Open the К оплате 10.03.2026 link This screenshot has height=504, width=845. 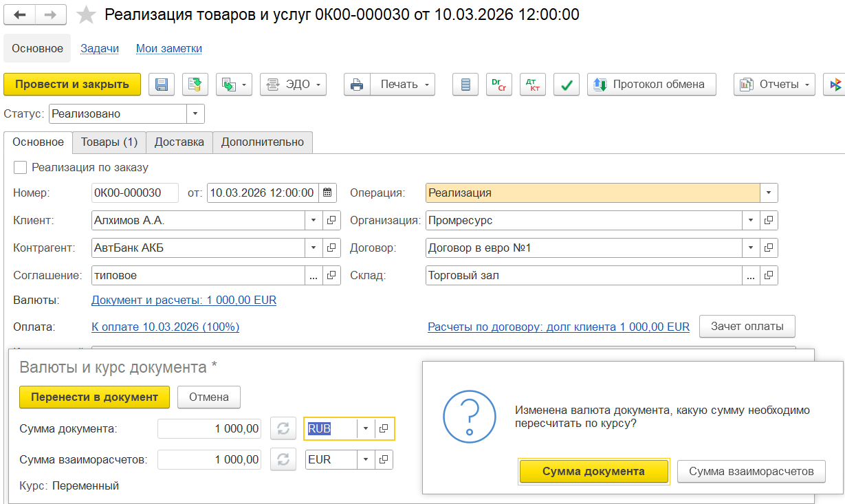(165, 327)
